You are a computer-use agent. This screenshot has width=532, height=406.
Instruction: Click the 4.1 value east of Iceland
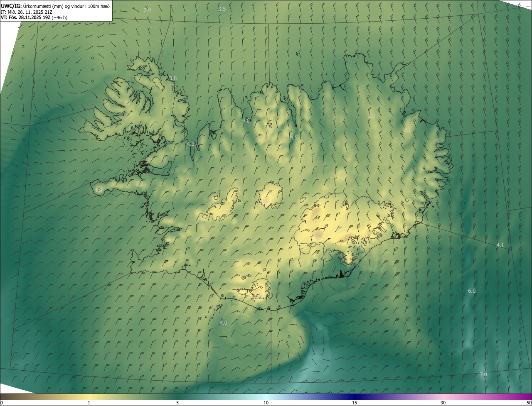(500, 245)
